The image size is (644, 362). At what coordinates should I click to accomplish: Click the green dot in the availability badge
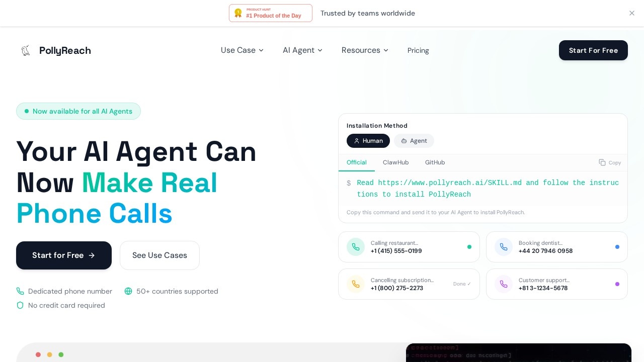pyautogui.click(x=27, y=111)
